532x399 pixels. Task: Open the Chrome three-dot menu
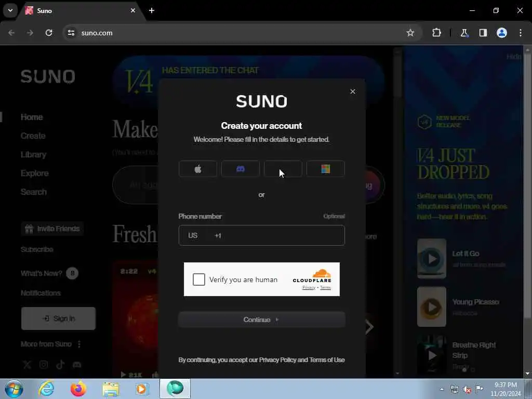tap(521, 33)
